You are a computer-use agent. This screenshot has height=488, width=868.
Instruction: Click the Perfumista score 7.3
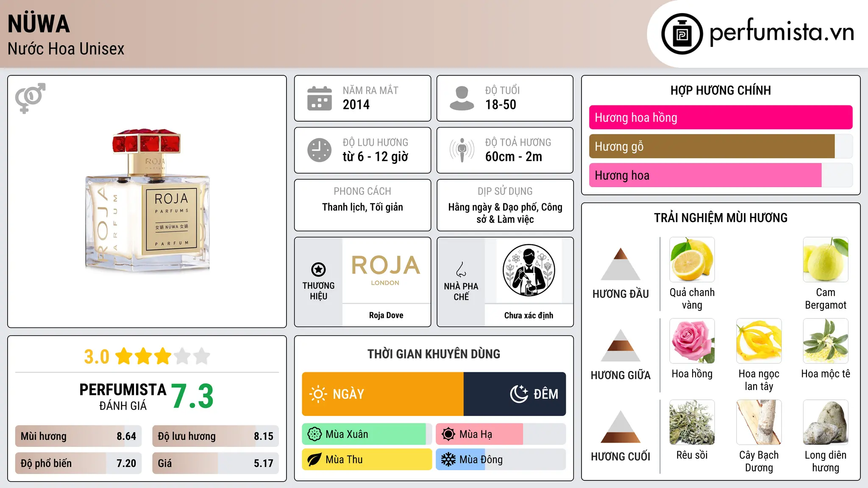pyautogui.click(x=192, y=396)
